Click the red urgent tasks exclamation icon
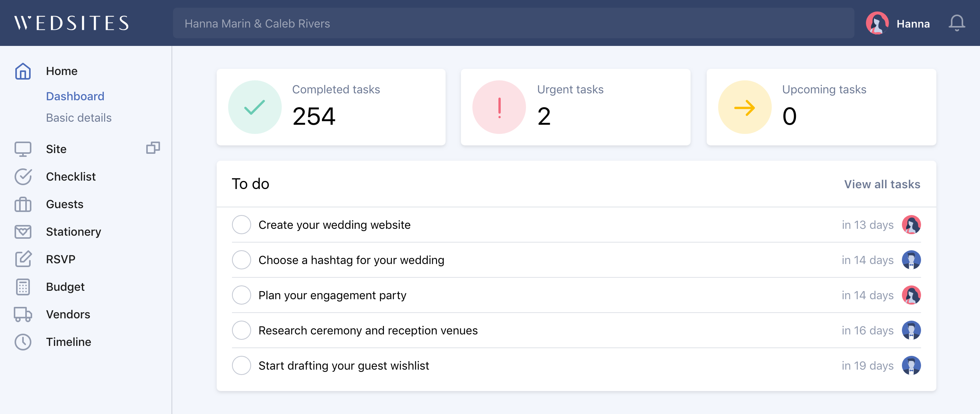Image resolution: width=980 pixels, height=414 pixels. click(x=499, y=107)
